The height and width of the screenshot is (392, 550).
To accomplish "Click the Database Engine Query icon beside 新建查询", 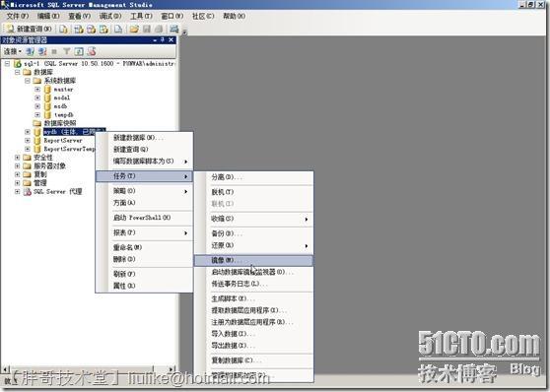I will click(x=63, y=29).
